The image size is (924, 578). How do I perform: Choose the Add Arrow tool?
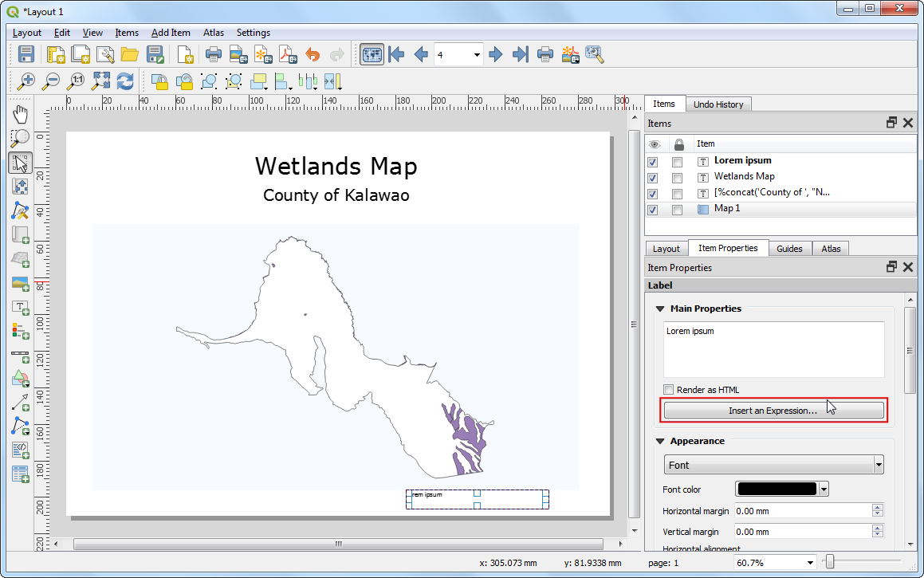pos(20,402)
